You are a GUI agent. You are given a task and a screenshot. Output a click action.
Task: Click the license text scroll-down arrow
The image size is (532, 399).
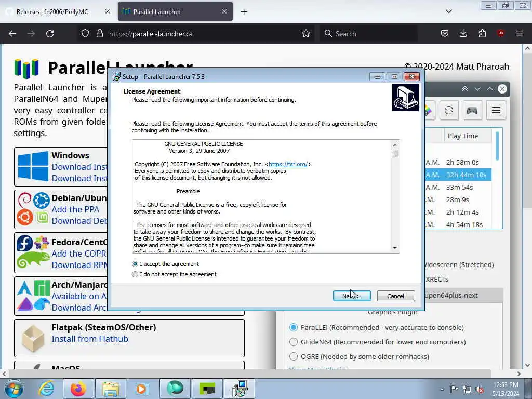click(x=395, y=248)
